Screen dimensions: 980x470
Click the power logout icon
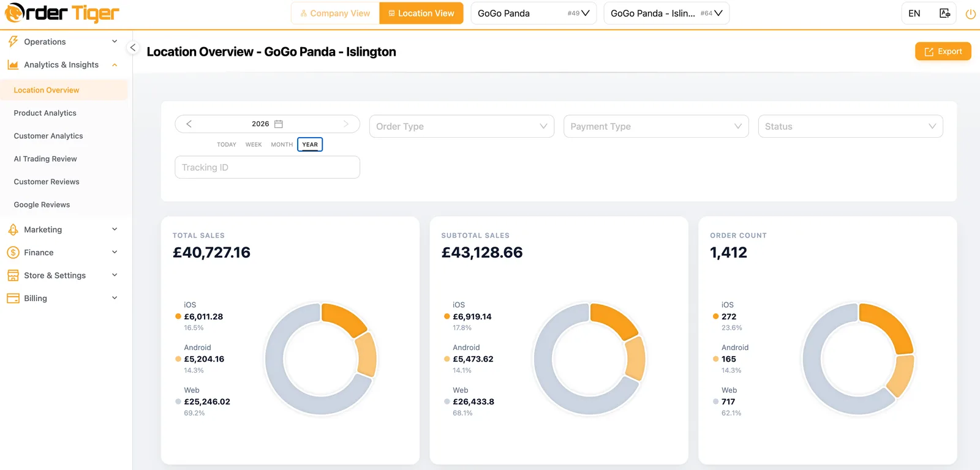click(x=971, y=13)
